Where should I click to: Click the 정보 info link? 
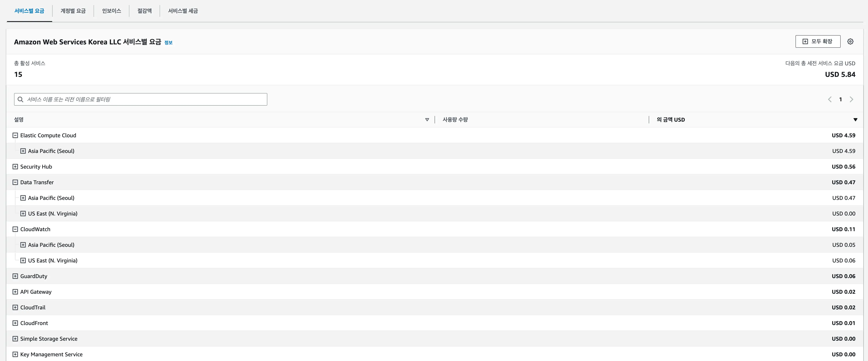(168, 42)
